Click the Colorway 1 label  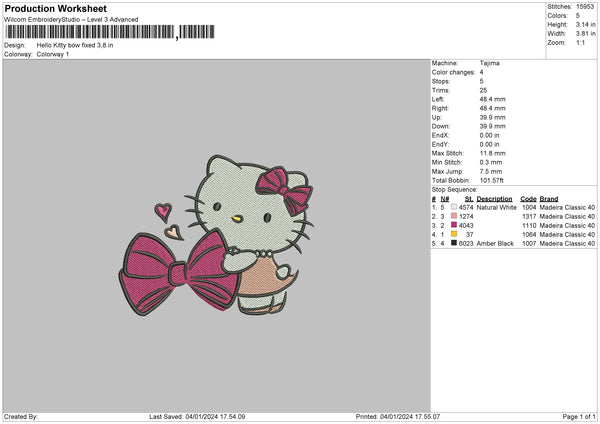tap(52, 54)
